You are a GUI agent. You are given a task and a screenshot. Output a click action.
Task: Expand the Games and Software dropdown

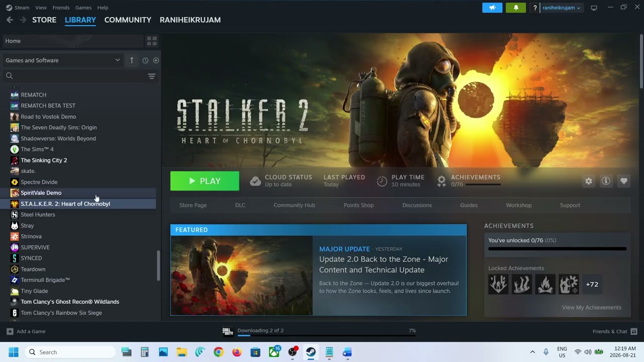pyautogui.click(x=63, y=60)
